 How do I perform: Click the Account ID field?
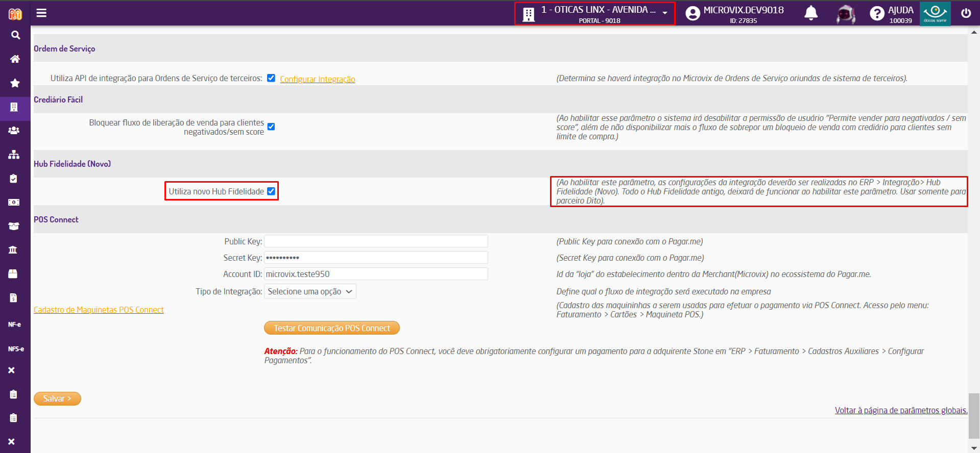[376, 274]
